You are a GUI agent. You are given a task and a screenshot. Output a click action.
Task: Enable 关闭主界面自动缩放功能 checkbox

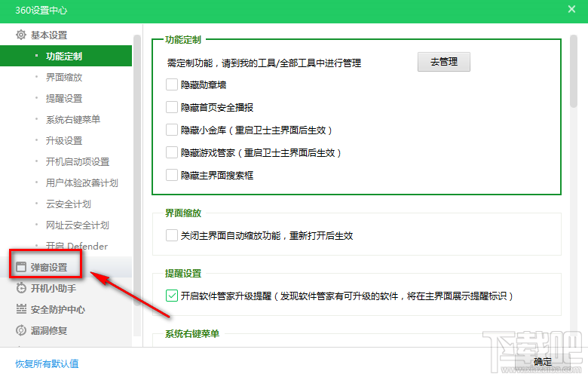(172, 235)
